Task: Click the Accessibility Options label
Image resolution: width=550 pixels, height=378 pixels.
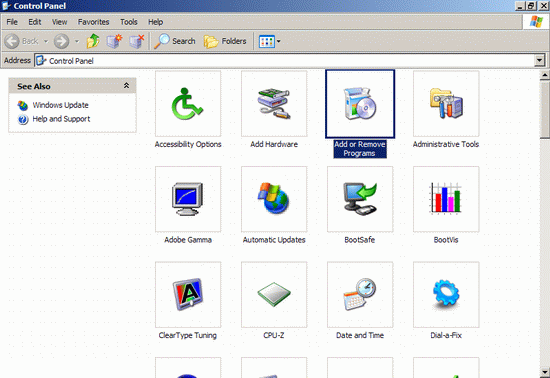Action: (188, 144)
